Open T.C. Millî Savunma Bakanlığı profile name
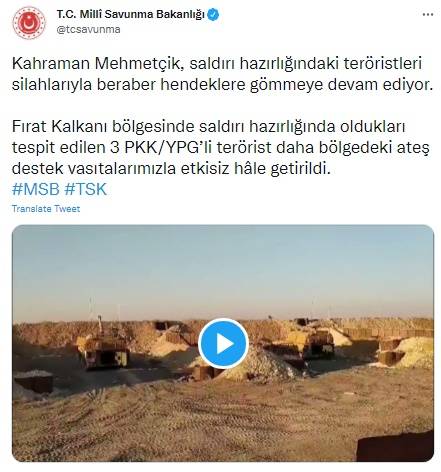 pyautogui.click(x=130, y=14)
